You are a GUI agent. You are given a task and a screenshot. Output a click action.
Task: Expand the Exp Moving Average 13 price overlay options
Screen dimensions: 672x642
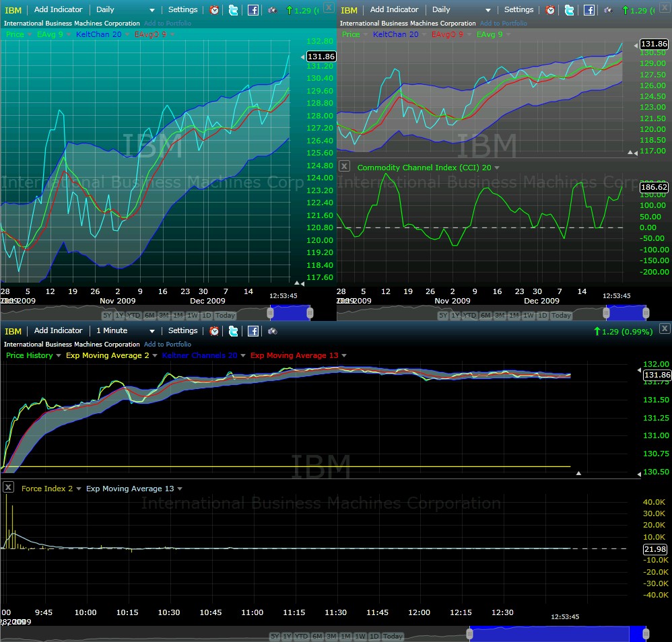coord(343,355)
